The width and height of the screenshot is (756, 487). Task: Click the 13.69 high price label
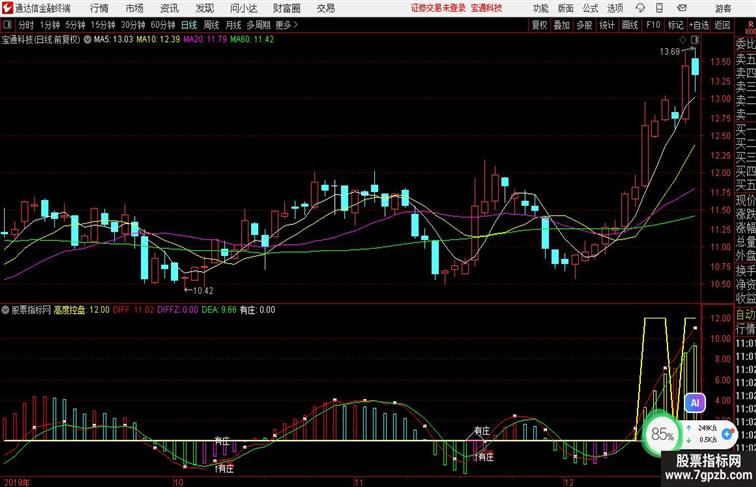tap(670, 52)
